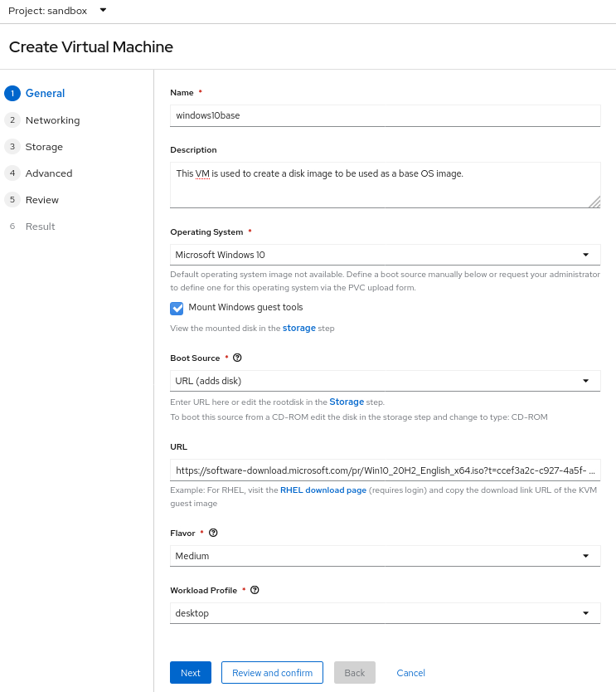Screen dimensions: 616x692
Task: Switch to the Advanced wizard step
Action: (49, 173)
